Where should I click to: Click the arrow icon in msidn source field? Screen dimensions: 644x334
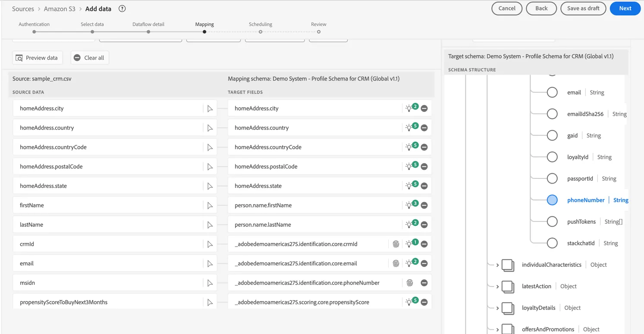click(x=210, y=283)
